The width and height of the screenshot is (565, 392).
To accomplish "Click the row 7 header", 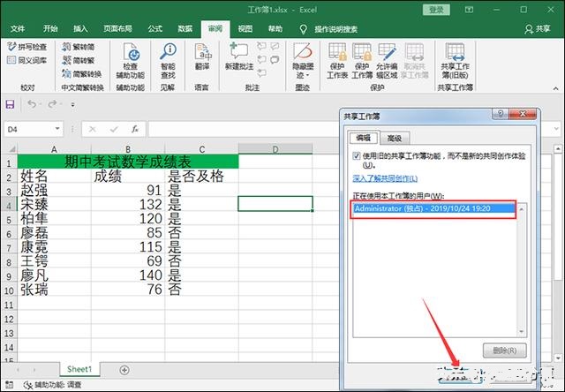I will coord(8,248).
